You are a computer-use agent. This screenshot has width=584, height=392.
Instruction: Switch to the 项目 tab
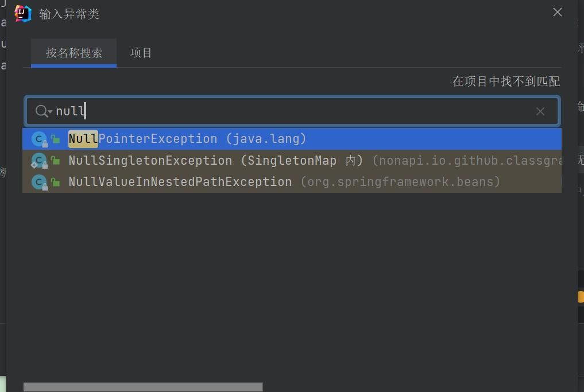[x=141, y=53]
